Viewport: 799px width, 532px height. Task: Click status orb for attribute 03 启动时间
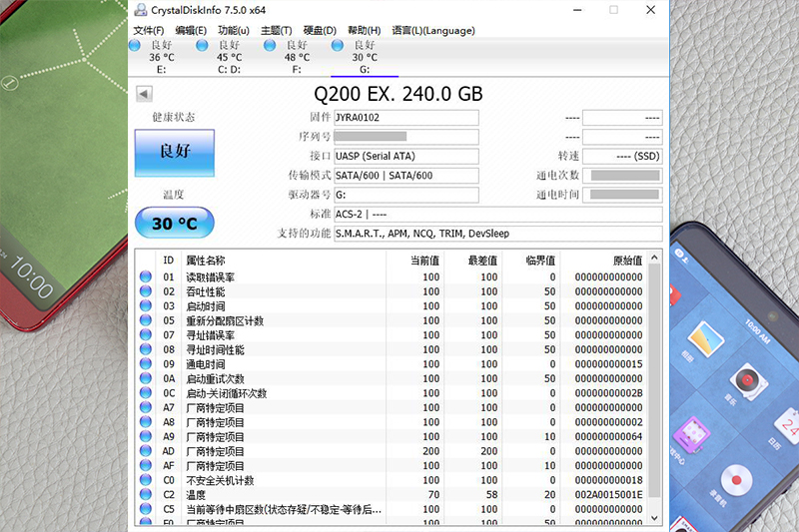click(146, 305)
